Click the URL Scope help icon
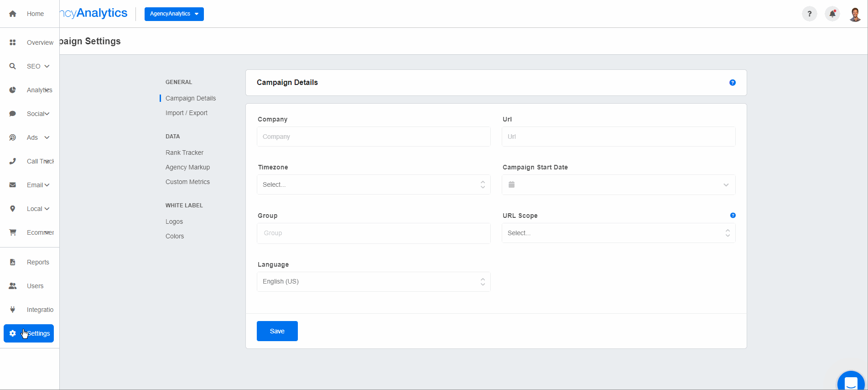Screen dimensions: 868x390 pos(733,215)
